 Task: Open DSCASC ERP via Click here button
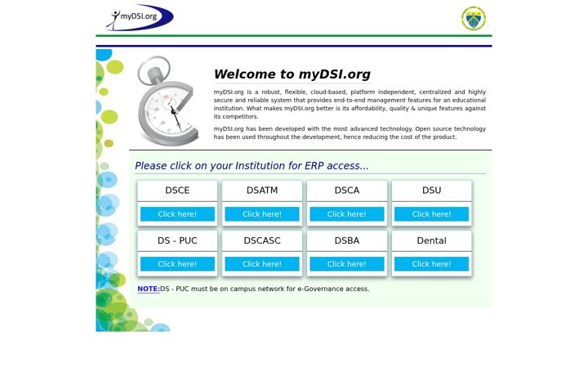(262, 264)
